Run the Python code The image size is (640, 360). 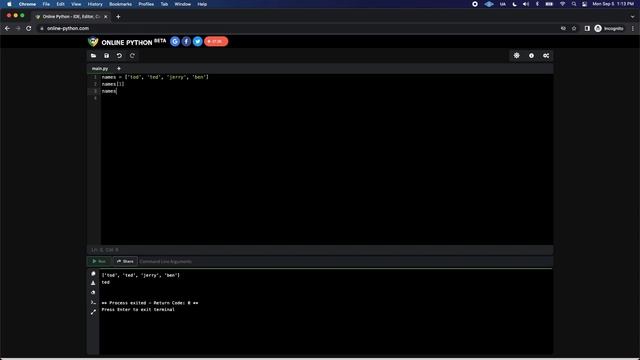(99, 261)
